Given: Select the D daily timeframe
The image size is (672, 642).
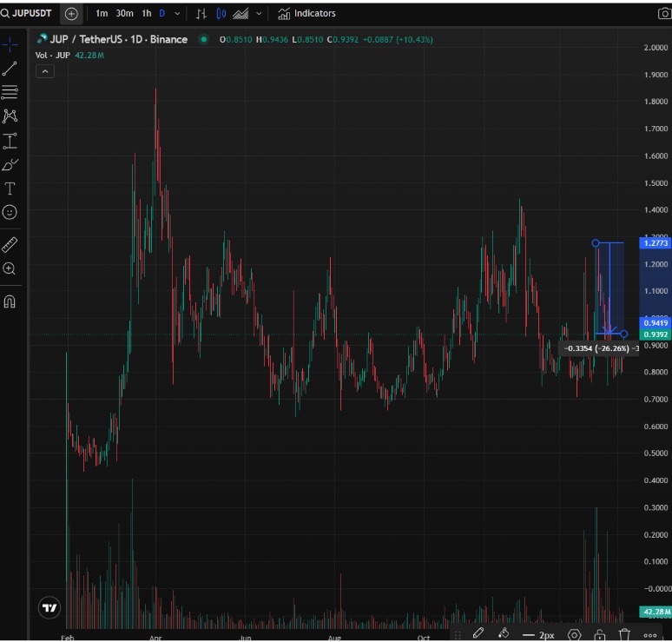Looking at the screenshot, I should [x=162, y=13].
